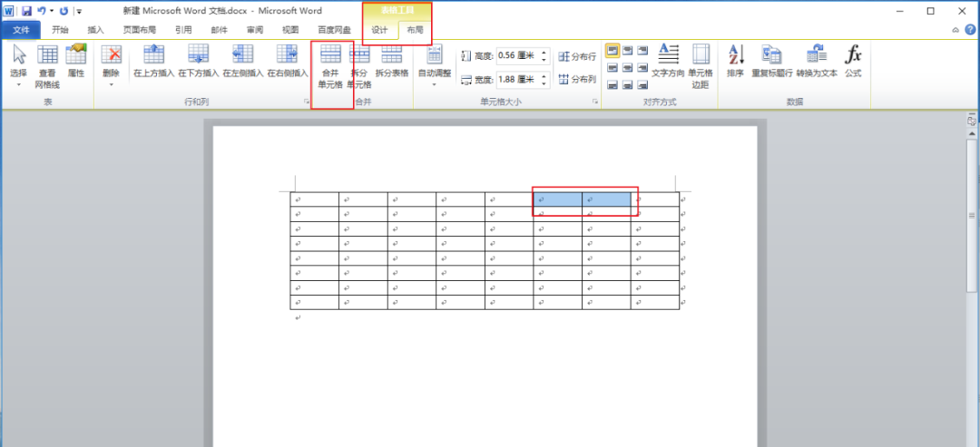The width and height of the screenshot is (980, 447).
Task: Click the Text Direction (文字方向) icon
Action: coord(668,62)
